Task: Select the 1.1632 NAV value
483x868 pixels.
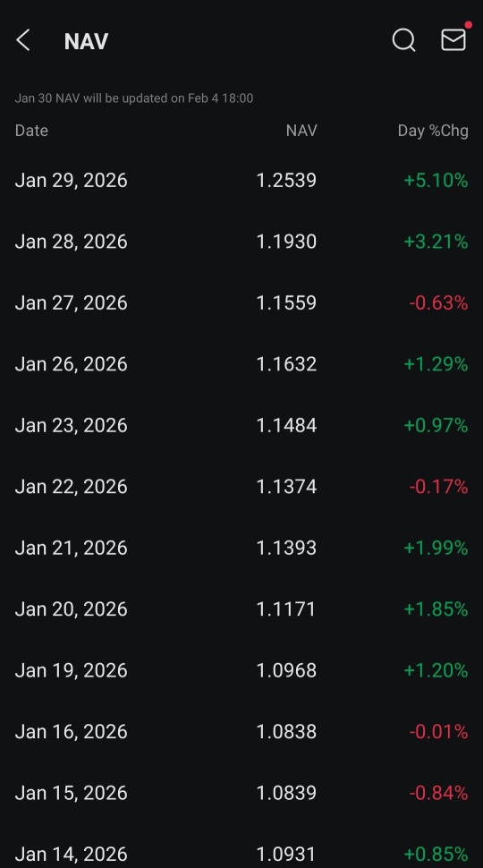Action: tap(286, 364)
